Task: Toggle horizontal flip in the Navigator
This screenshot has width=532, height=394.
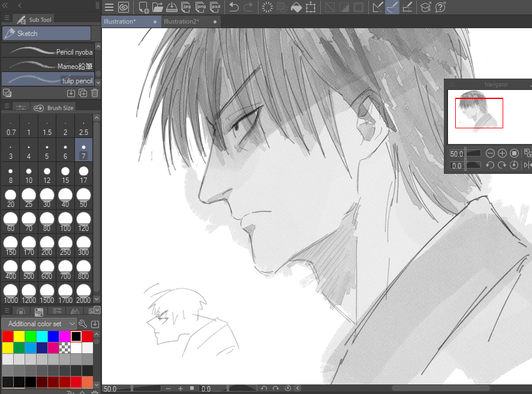Action: coord(527,165)
